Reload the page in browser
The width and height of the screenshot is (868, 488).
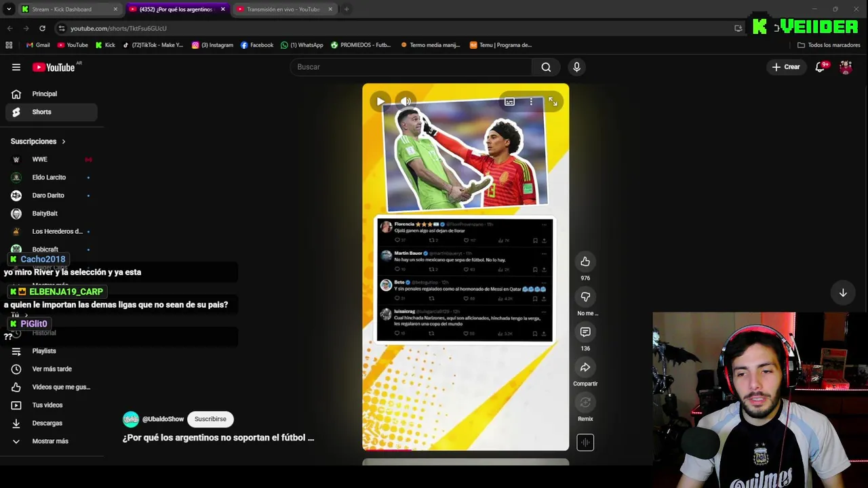pyautogui.click(x=42, y=28)
